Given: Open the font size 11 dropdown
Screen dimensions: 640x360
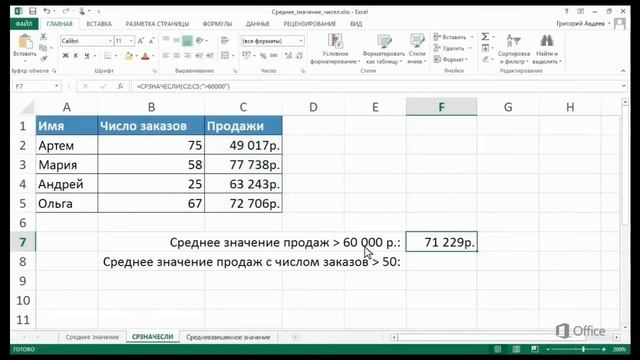Looking at the screenshot, I should point(131,41).
